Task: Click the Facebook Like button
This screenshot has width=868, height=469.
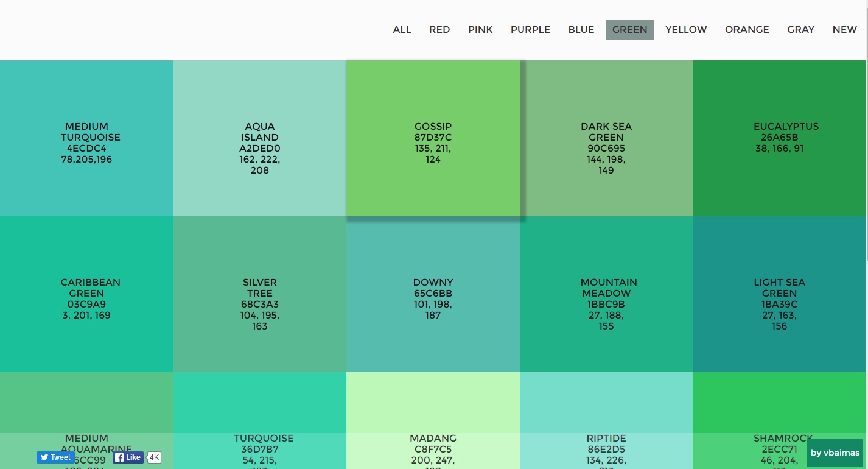Action: (x=128, y=457)
